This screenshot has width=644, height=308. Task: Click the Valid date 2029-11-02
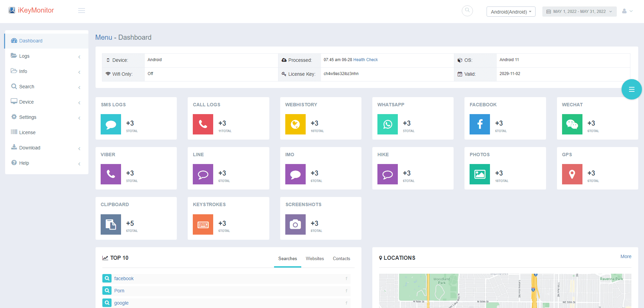(x=510, y=74)
